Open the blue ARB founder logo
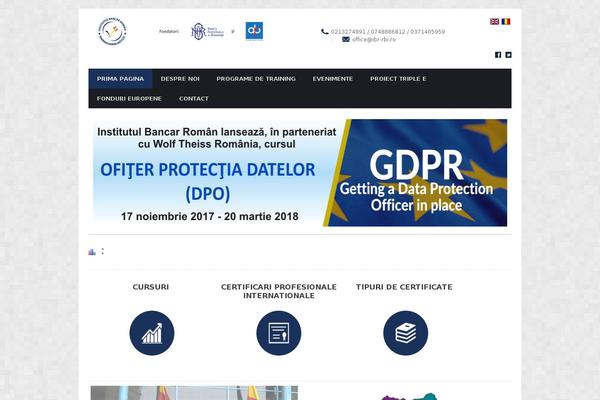Screen dimensions: 600x400 coord(254,31)
